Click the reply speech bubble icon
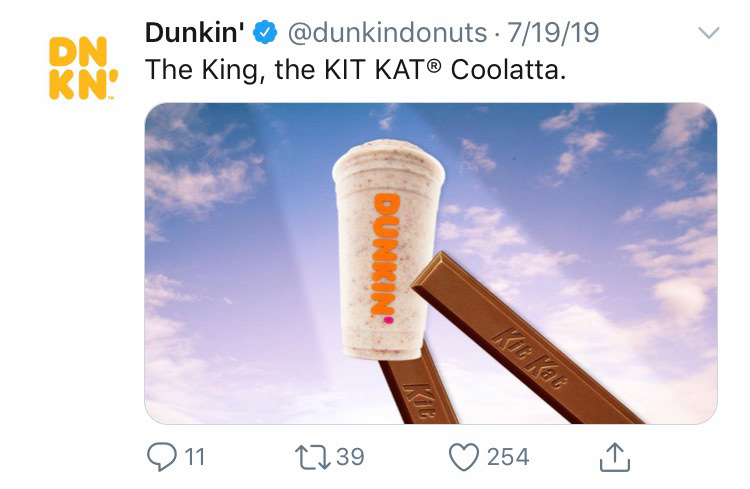750x489 pixels. [162, 456]
